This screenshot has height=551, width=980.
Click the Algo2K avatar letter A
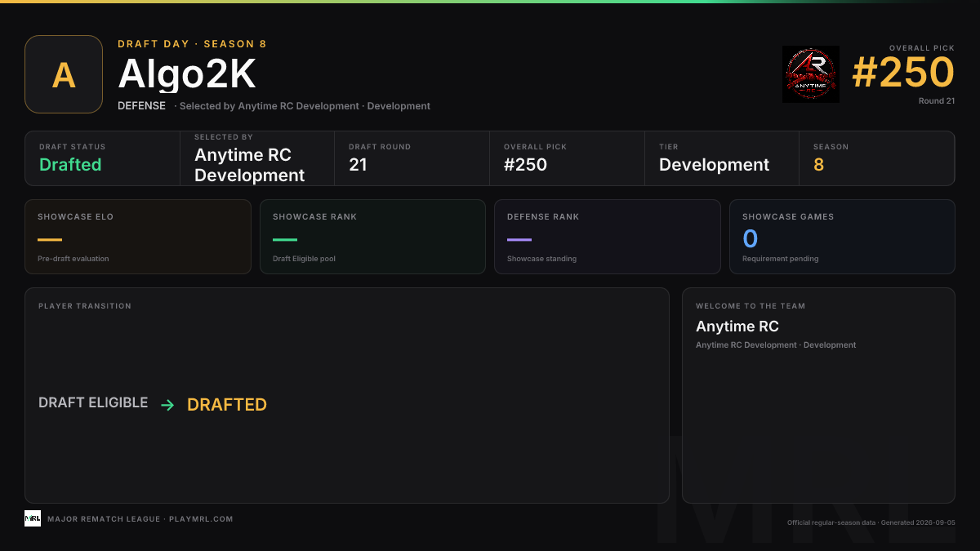(64, 74)
